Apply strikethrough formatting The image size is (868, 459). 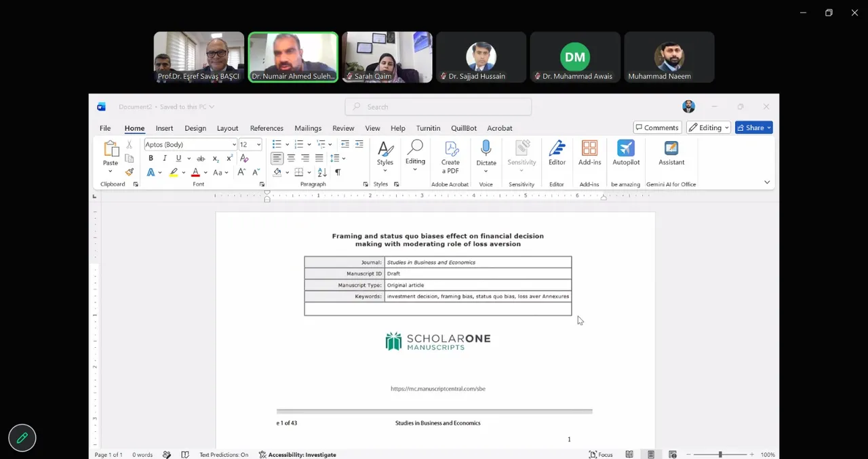[x=200, y=159]
